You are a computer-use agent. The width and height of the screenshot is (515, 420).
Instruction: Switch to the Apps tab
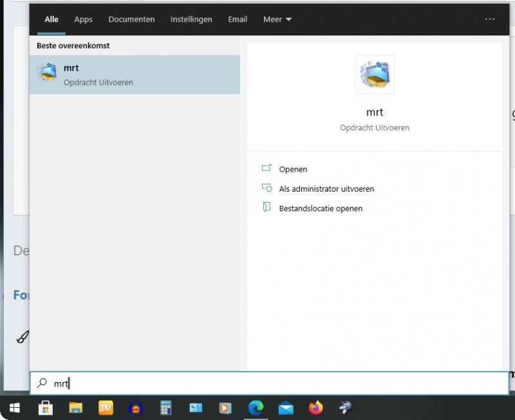pos(84,19)
